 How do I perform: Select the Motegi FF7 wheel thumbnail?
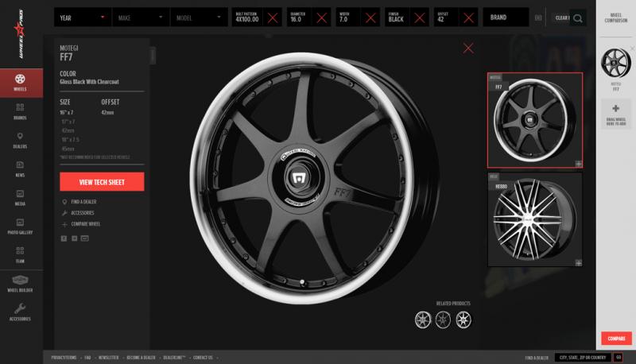535,120
